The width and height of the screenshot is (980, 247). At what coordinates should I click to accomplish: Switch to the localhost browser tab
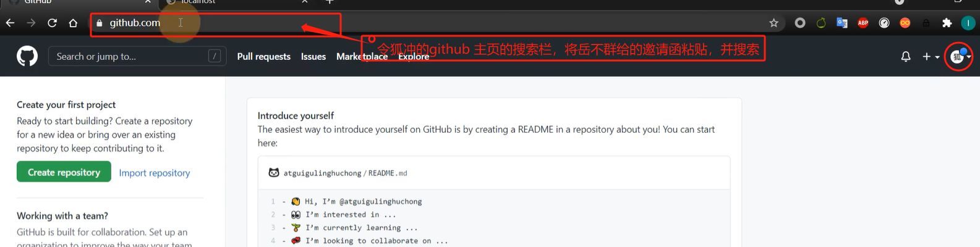pos(235,2)
